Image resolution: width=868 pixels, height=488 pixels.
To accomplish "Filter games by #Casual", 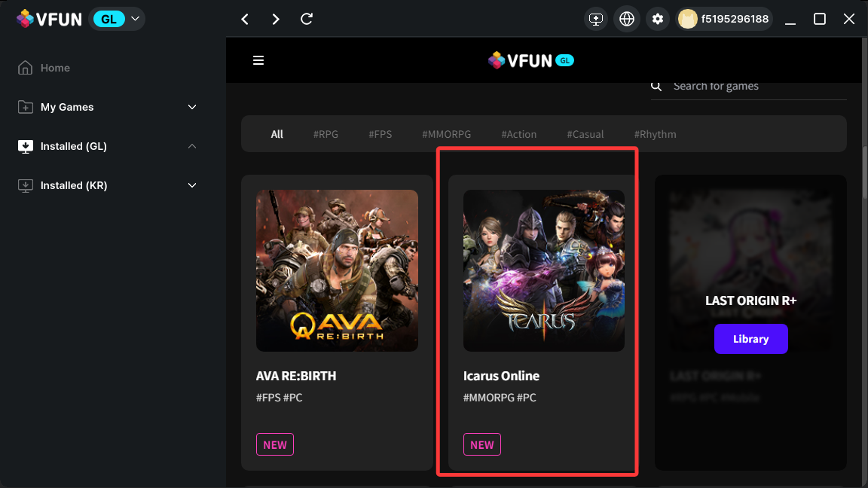I will click(585, 134).
